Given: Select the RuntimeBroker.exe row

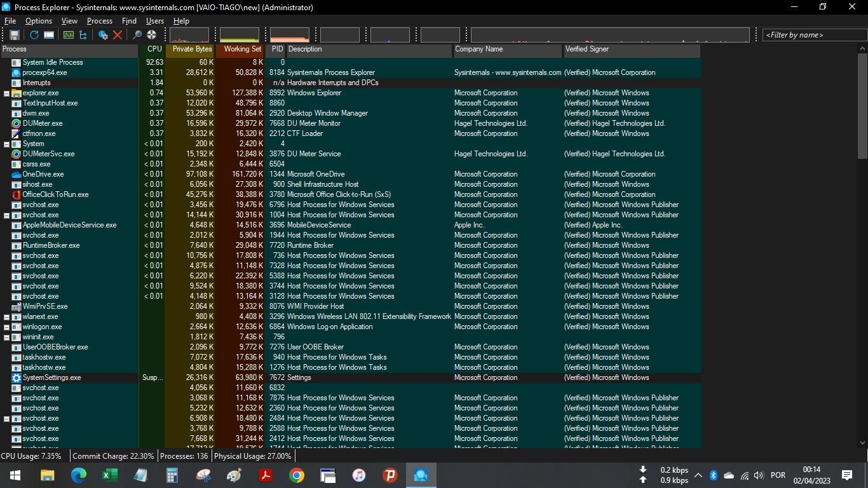Looking at the screenshot, I should click(350, 245).
